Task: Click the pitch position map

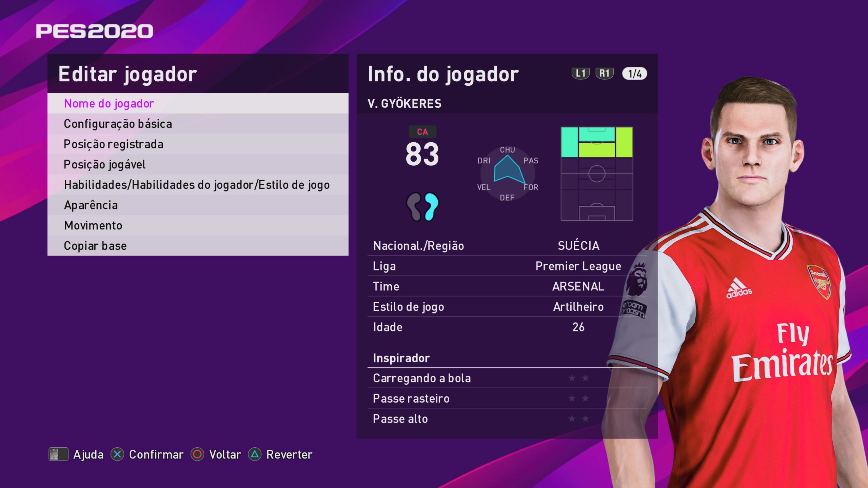Action: pyautogui.click(x=597, y=174)
